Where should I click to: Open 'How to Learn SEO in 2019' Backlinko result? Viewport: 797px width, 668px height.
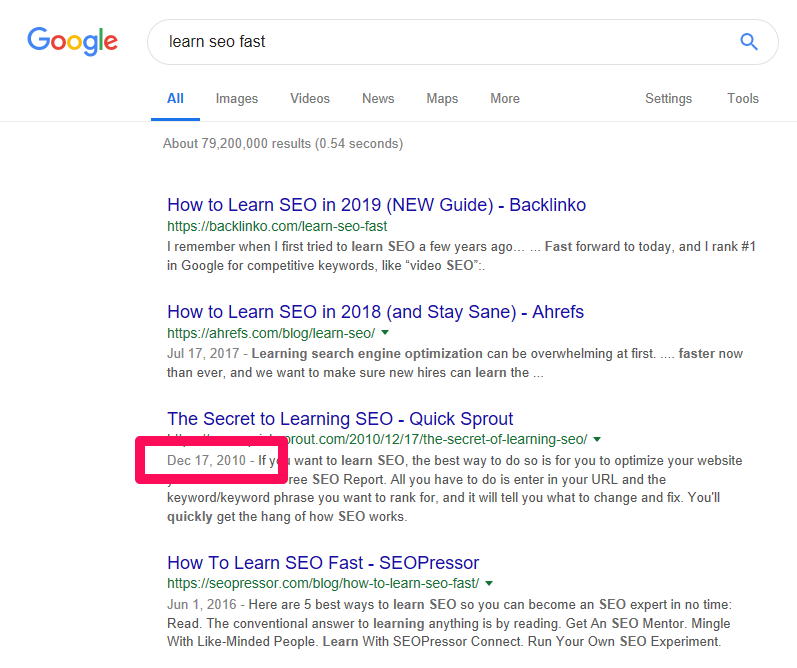[377, 205]
